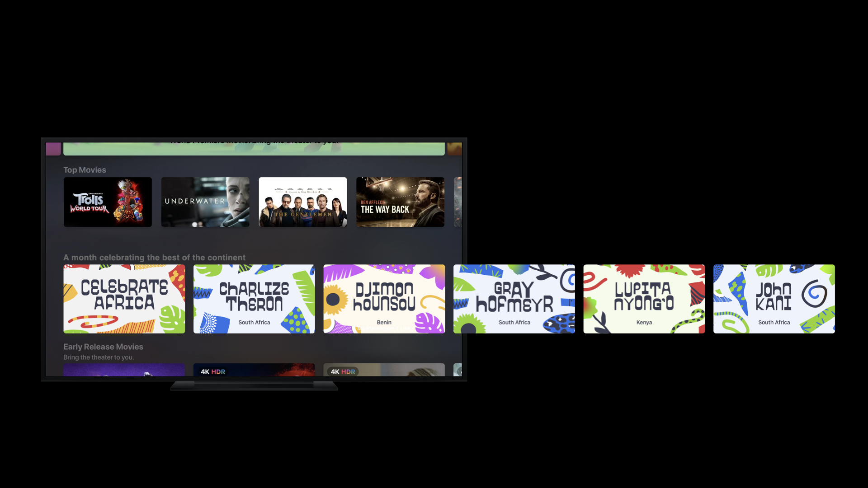Open the Trolls World Tour movie thumbnail

pos(108,202)
